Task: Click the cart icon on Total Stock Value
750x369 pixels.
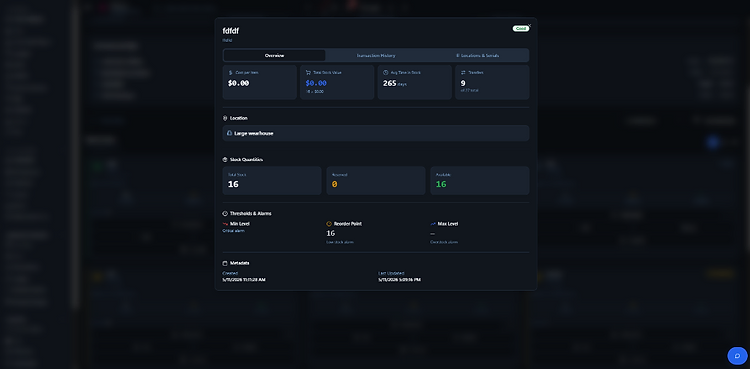Action: click(308, 72)
